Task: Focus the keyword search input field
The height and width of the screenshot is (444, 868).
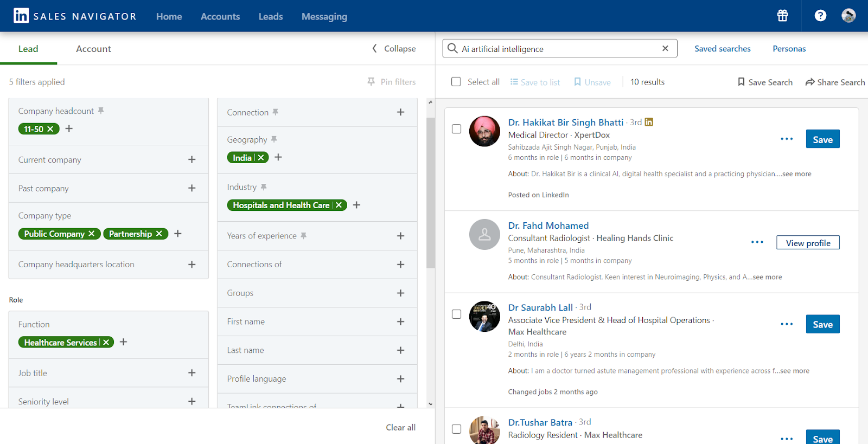Action: point(560,49)
